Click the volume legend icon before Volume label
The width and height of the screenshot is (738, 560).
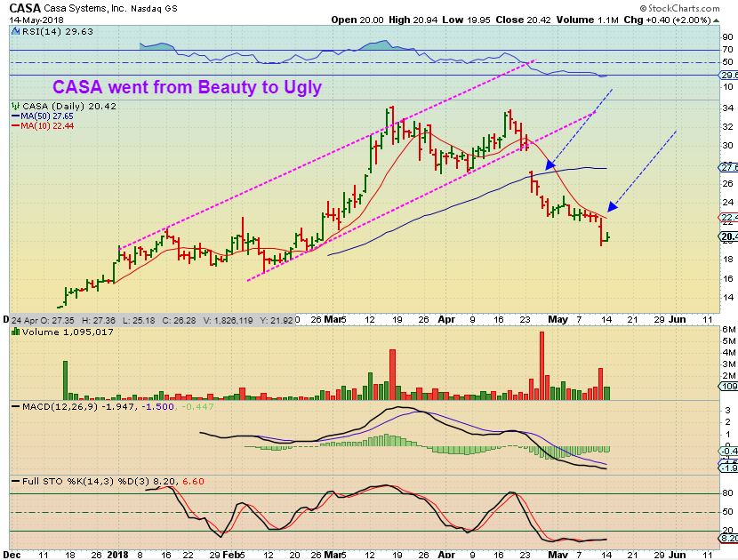coord(15,332)
